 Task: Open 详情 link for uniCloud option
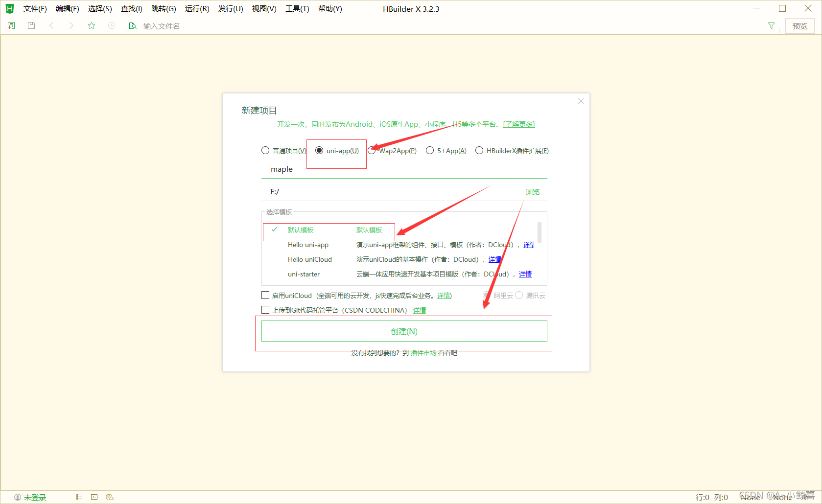pos(444,296)
